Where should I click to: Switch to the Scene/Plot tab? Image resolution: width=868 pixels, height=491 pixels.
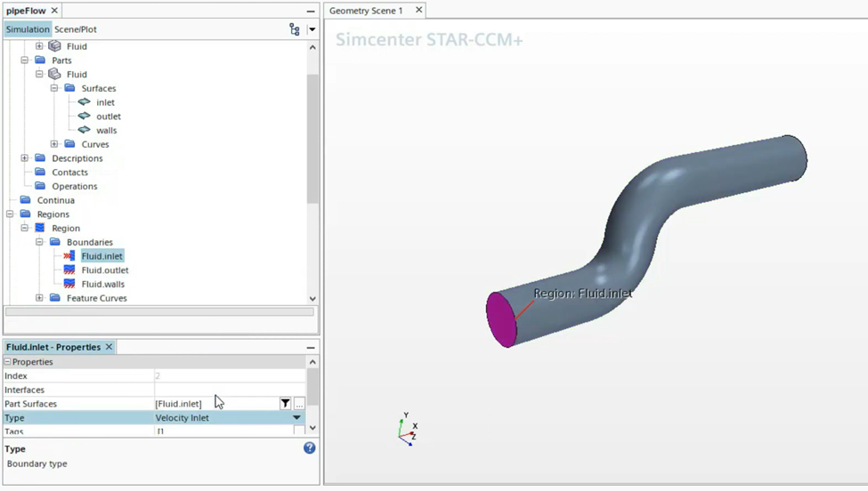tap(76, 29)
